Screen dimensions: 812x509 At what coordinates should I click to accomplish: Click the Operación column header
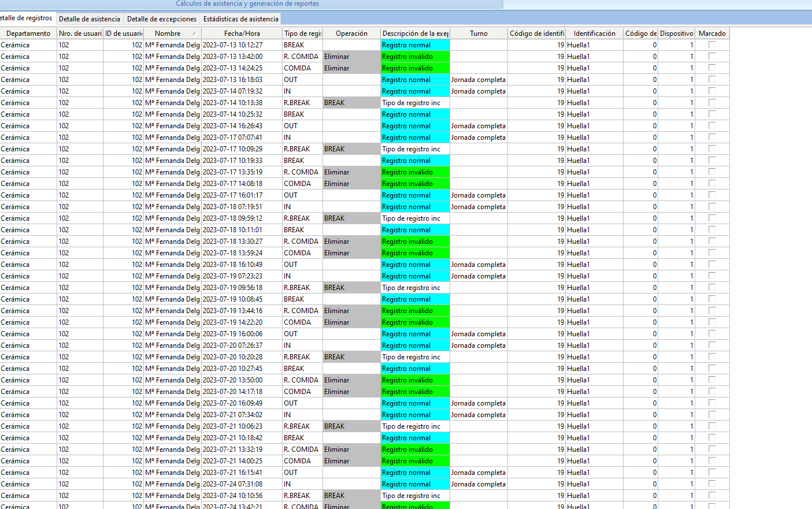(x=351, y=34)
